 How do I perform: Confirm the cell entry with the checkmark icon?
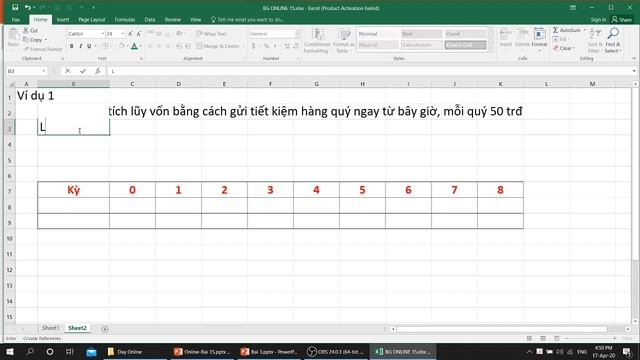(x=83, y=71)
